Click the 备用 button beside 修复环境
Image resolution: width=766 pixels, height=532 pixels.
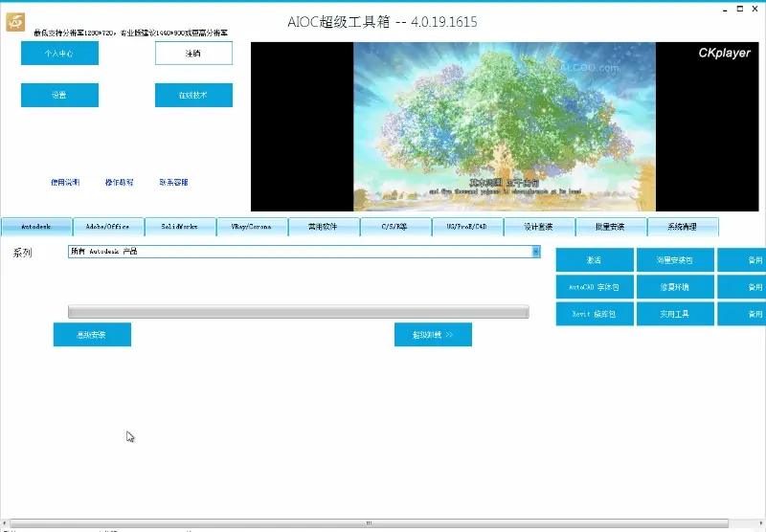[x=741, y=287]
